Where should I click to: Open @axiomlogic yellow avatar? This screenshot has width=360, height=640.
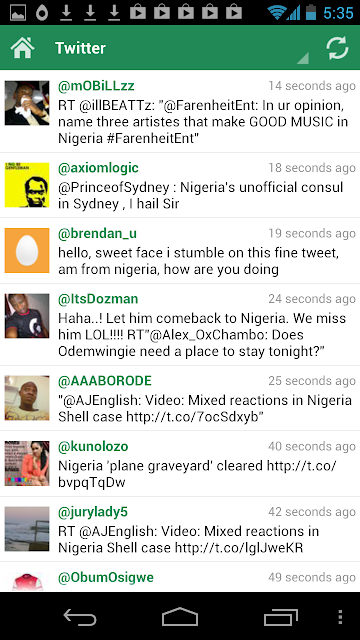27,185
